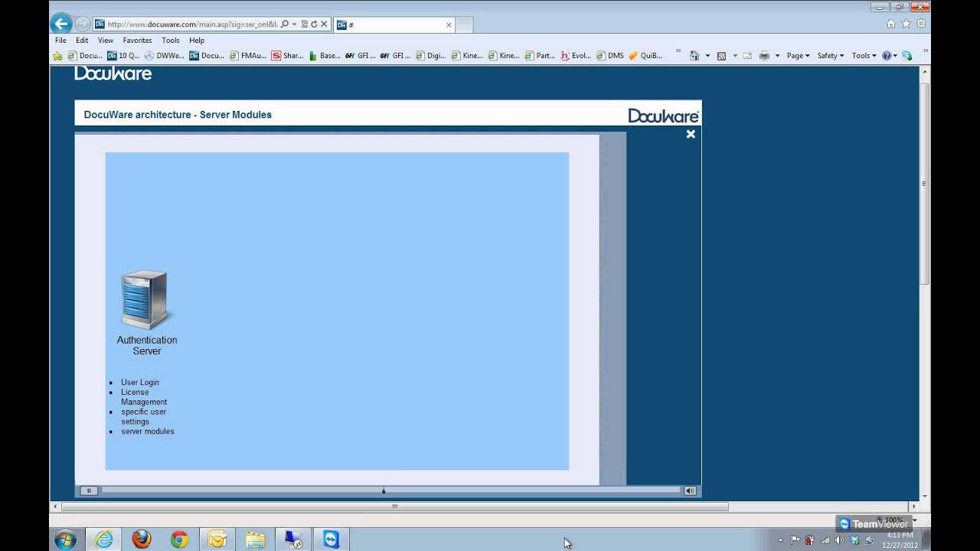Click Add to Favorites bar star icon
This screenshot has width=980, height=551.
tap(57, 56)
